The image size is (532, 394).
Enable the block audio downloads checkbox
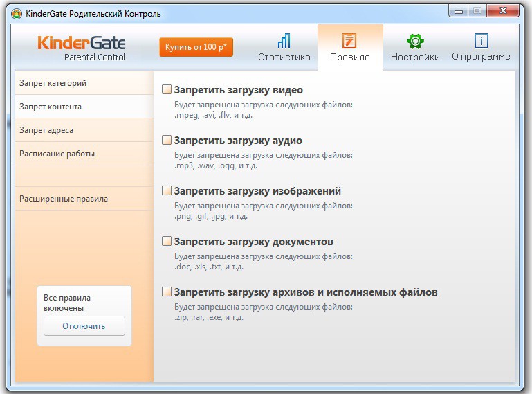click(x=167, y=140)
